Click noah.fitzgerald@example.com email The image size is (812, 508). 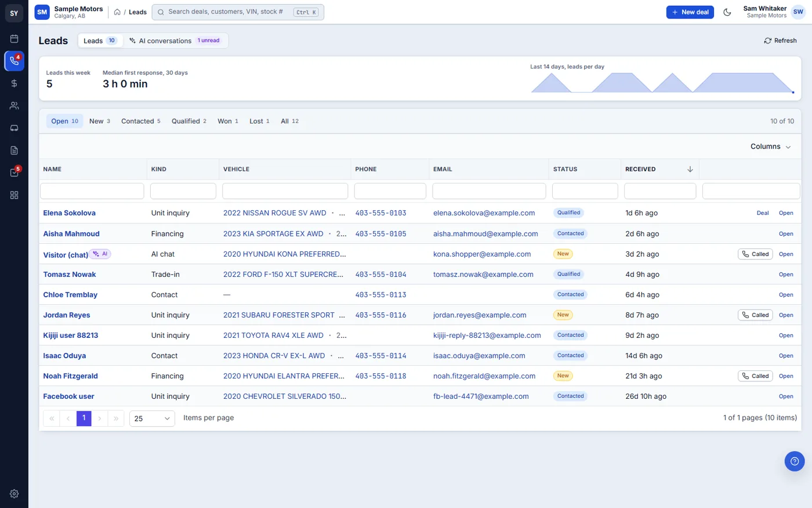coord(484,376)
